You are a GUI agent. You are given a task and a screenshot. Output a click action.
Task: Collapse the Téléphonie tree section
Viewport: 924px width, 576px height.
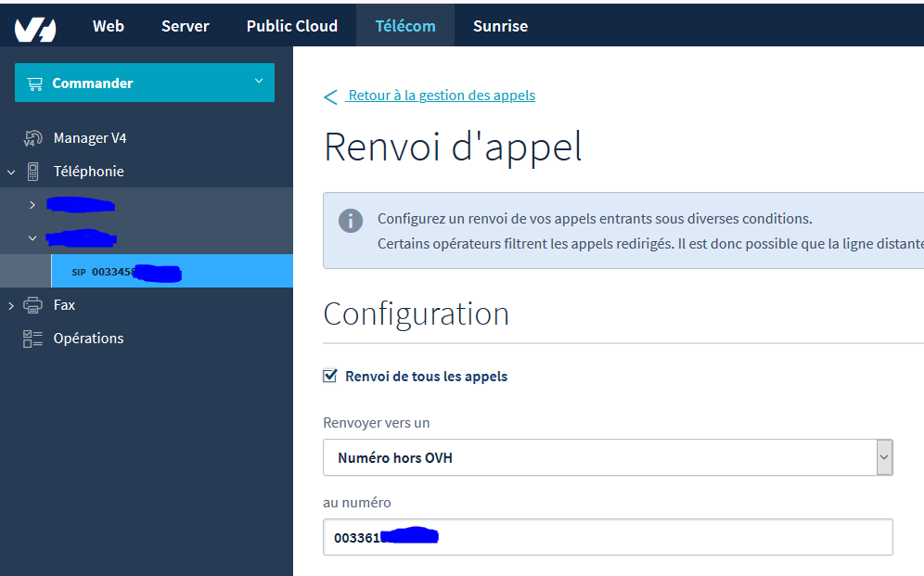pyautogui.click(x=11, y=172)
